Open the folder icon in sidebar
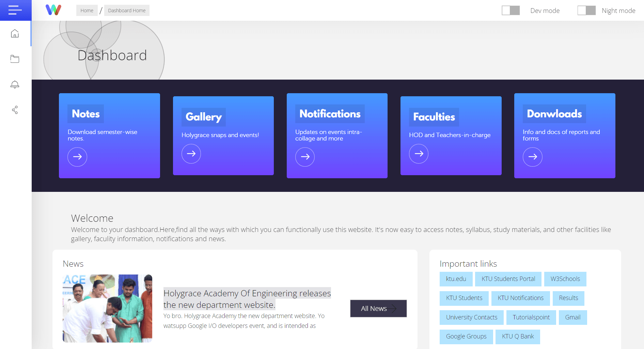This screenshot has height=349, width=644. (x=15, y=59)
